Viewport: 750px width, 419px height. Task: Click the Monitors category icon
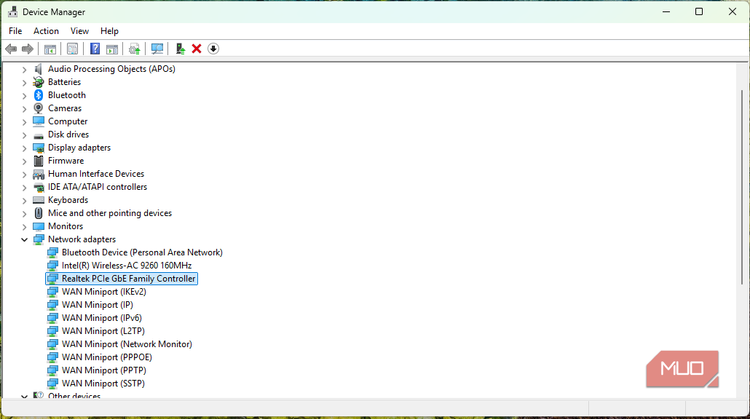click(38, 226)
